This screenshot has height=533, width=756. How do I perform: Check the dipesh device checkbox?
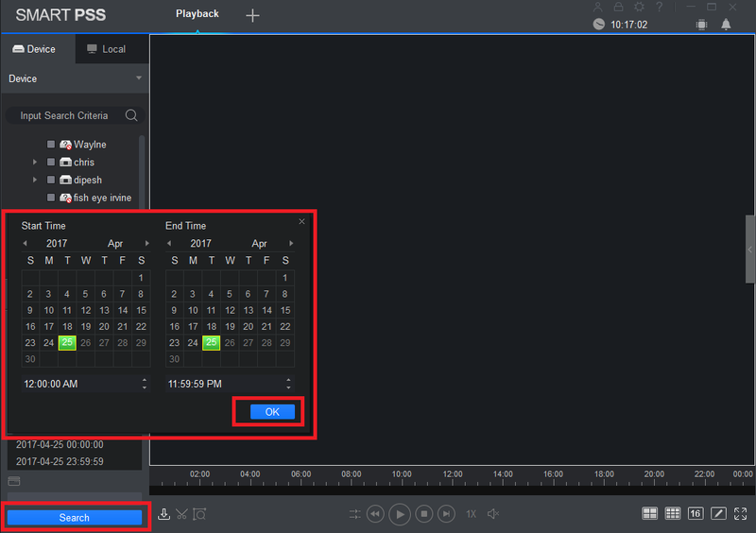click(x=51, y=180)
